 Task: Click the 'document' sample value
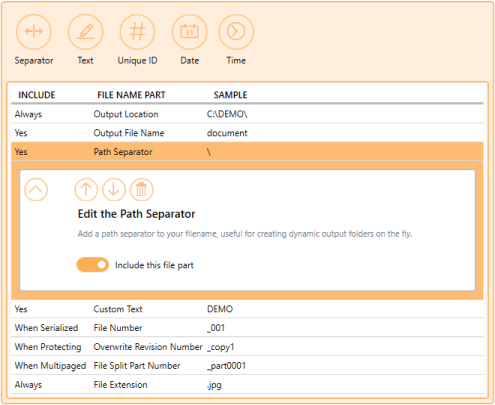click(x=227, y=133)
